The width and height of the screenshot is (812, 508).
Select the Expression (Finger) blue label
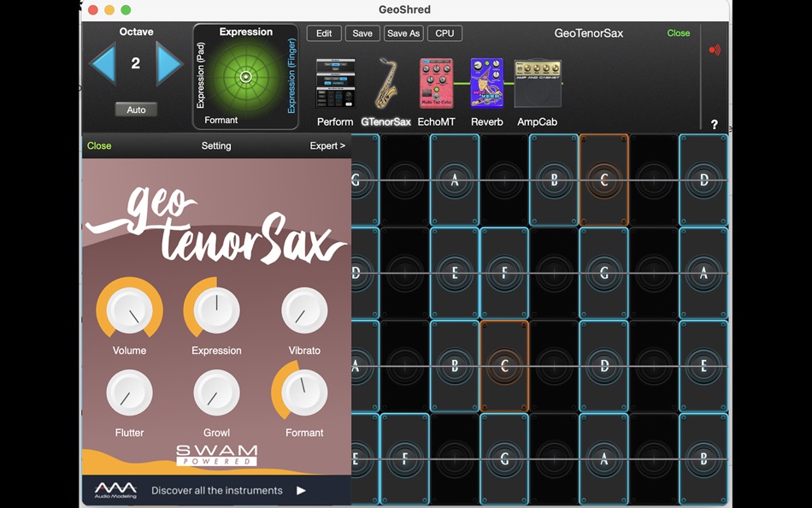click(291, 75)
